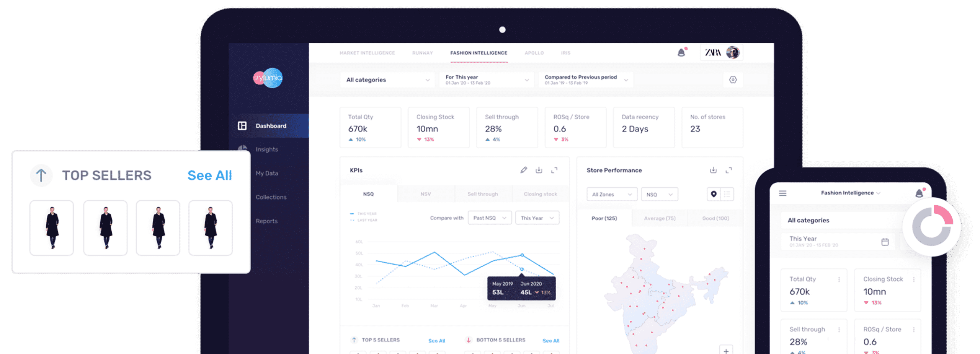Viewport: 980px width, 354px height.
Task: Expand the All Zones dropdown
Action: [611, 195]
